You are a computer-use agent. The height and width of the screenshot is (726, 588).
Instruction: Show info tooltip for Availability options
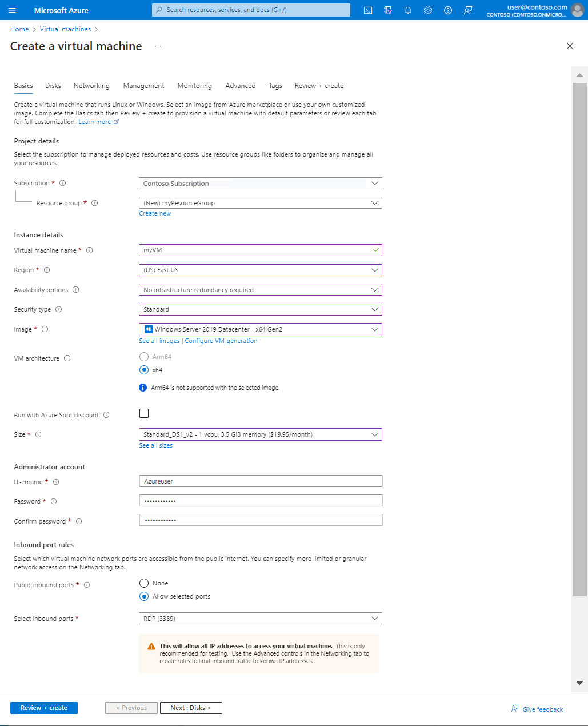click(76, 290)
